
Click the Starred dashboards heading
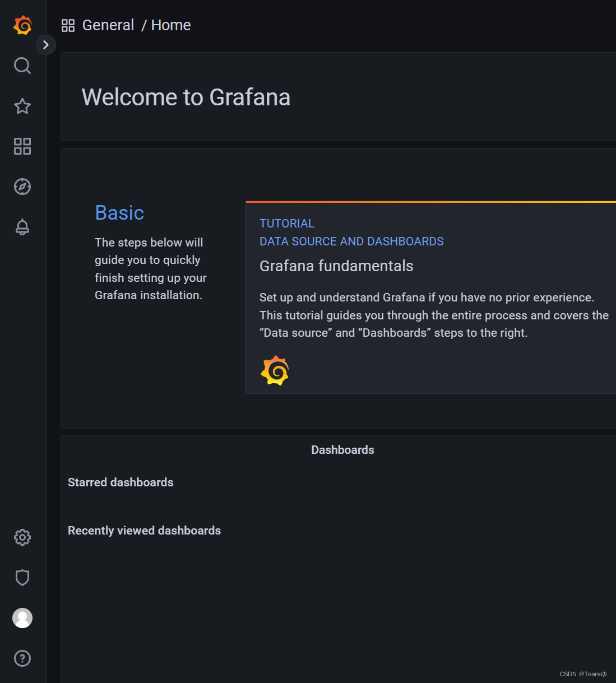point(121,482)
